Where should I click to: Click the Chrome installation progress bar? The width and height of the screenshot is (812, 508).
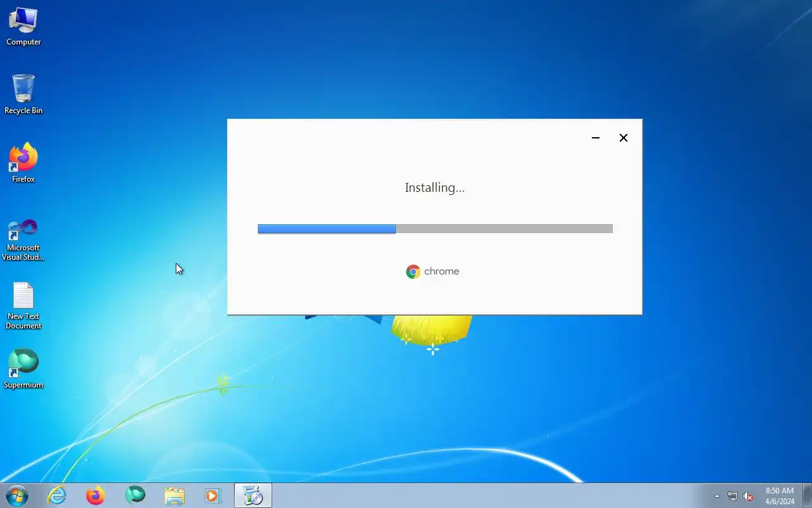(435, 229)
